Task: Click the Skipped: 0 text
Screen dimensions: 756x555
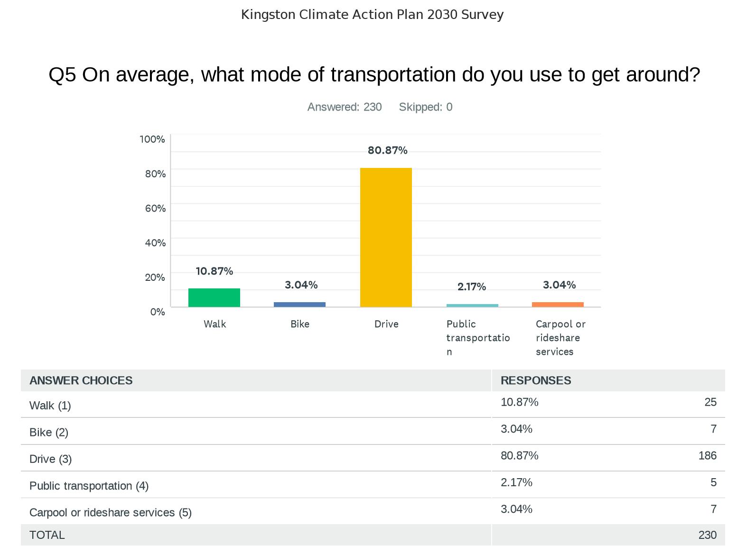Action: coord(425,107)
